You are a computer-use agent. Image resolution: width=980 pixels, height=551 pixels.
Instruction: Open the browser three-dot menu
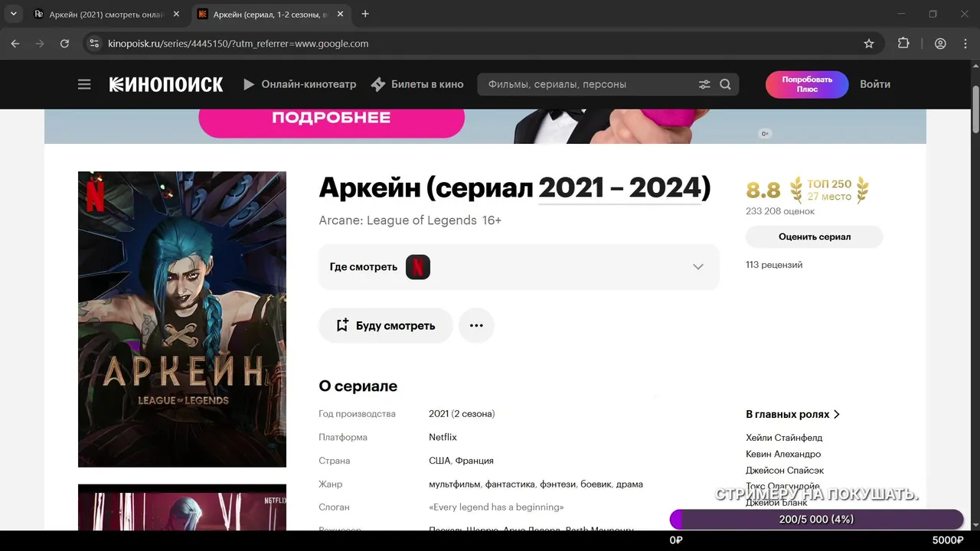point(965,44)
